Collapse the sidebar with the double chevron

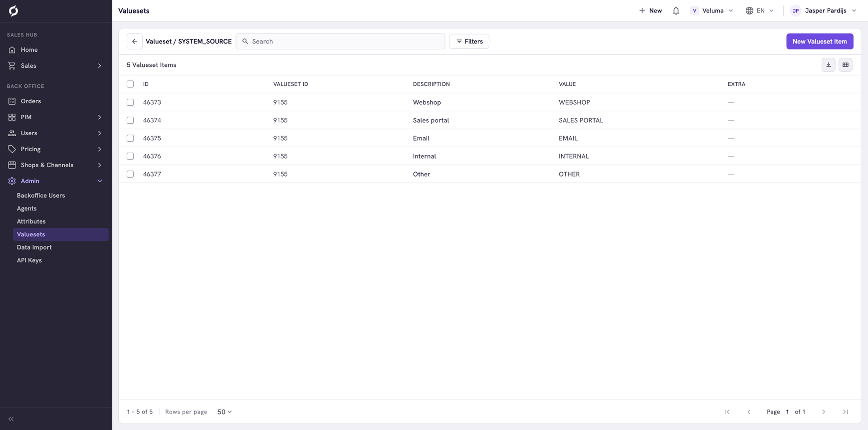pos(11,419)
